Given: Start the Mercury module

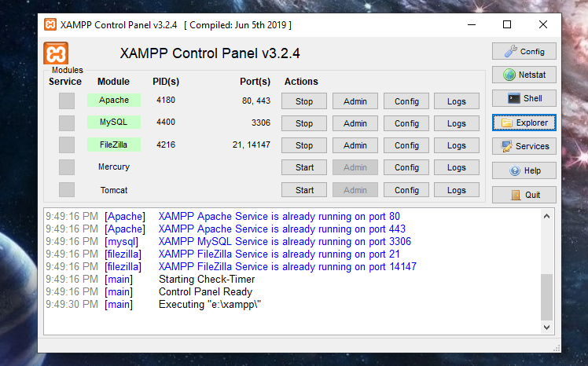Looking at the screenshot, I should [x=304, y=167].
